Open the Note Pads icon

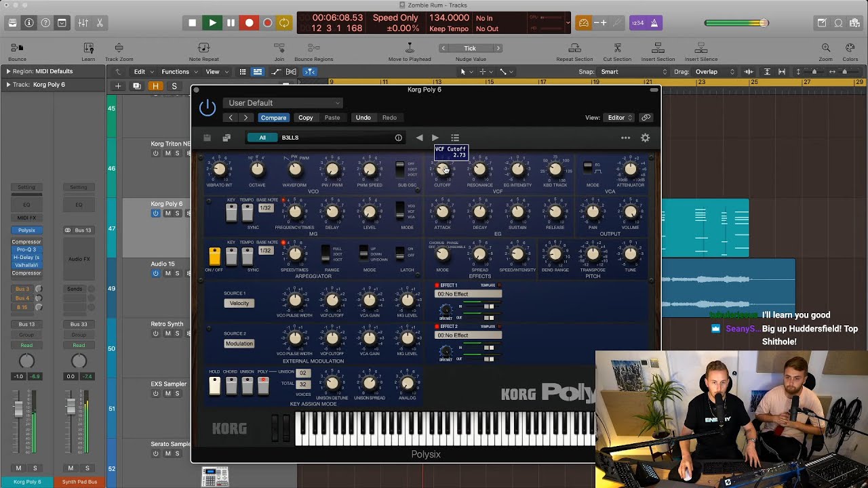coord(822,22)
